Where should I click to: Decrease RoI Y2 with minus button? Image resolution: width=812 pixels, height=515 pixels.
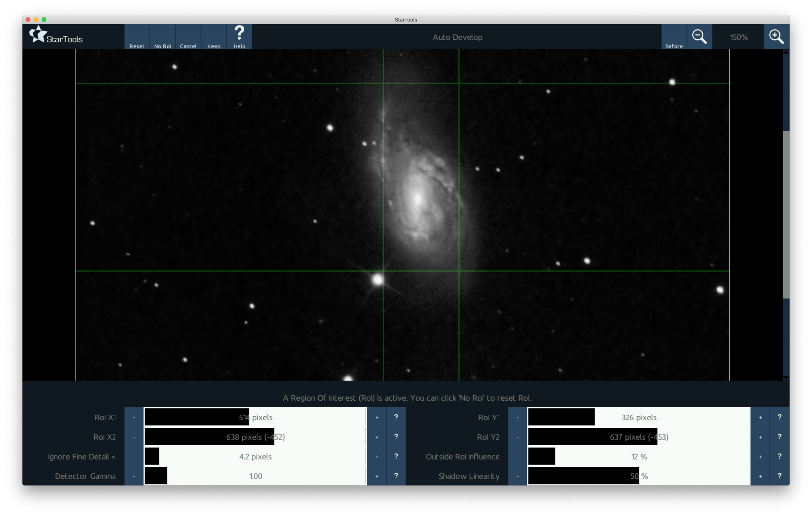click(517, 437)
